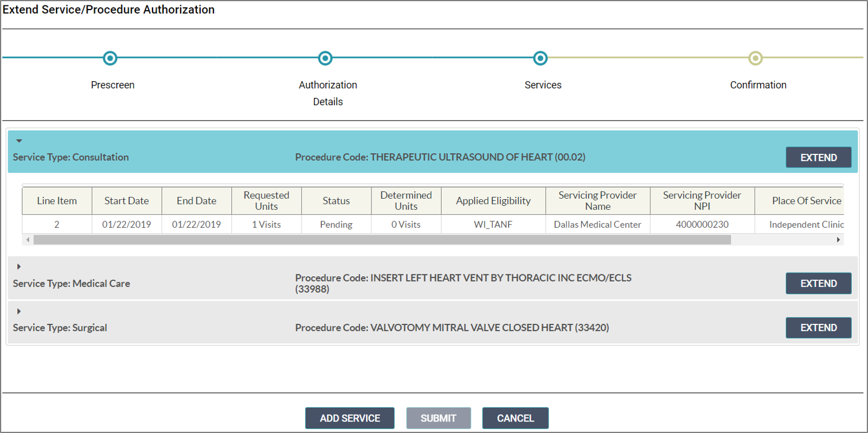Click the horizontal scrollbar thumb
The image size is (868, 433).
point(382,240)
